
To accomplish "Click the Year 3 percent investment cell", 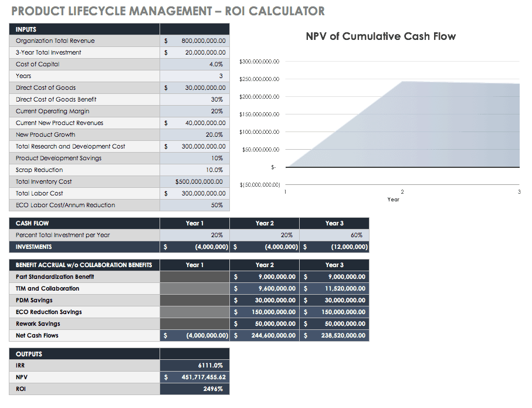I will pos(334,235).
